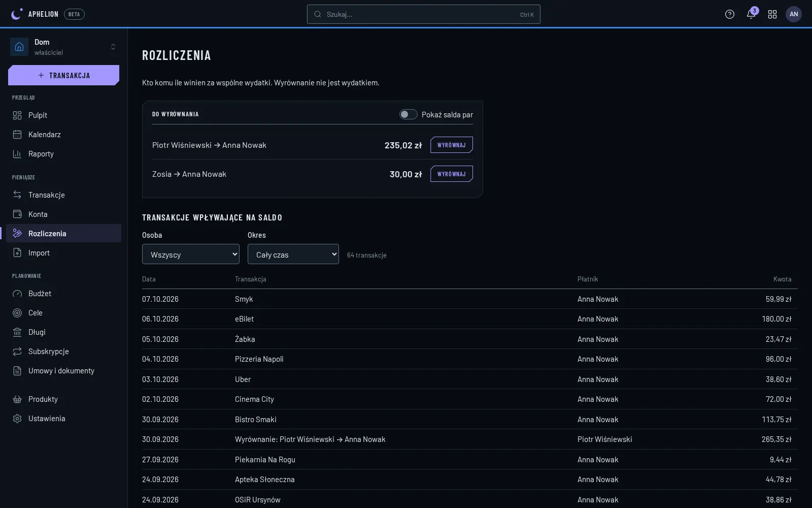Click the Produkty basket icon
The width and height of the screenshot is (812, 508).
(17, 399)
